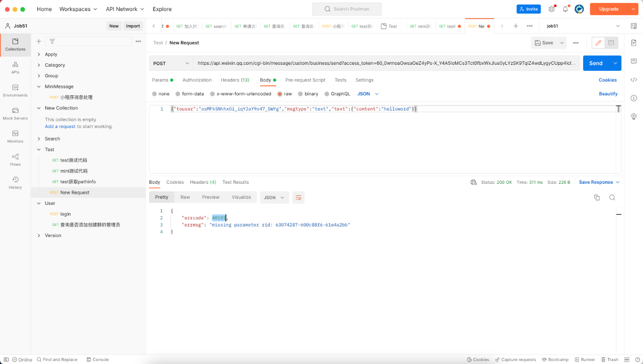Open the POST method dropdown
This screenshot has width=643, height=364.
click(x=171, y=63)
